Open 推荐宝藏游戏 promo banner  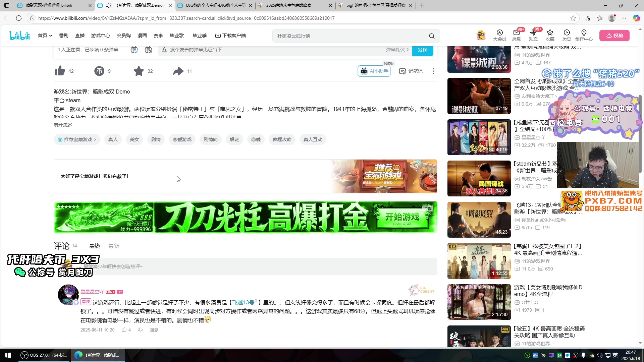click(245, 176)
